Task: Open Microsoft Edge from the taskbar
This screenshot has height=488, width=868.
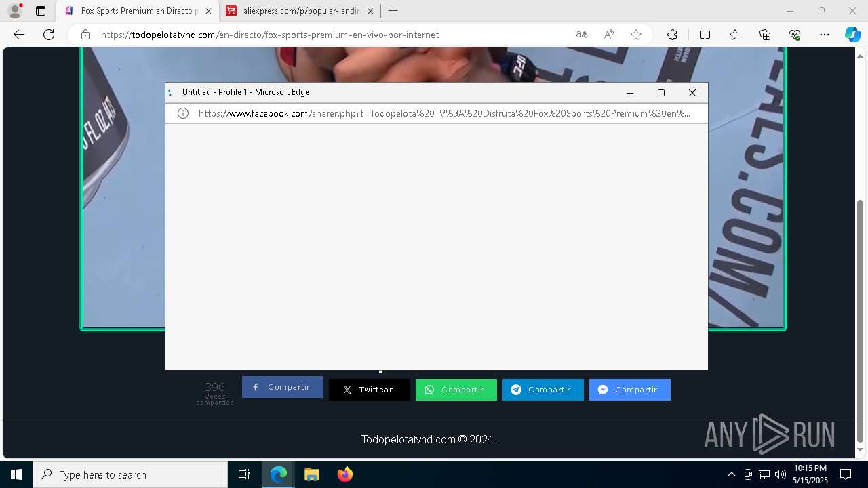Action: pos(279,474)
